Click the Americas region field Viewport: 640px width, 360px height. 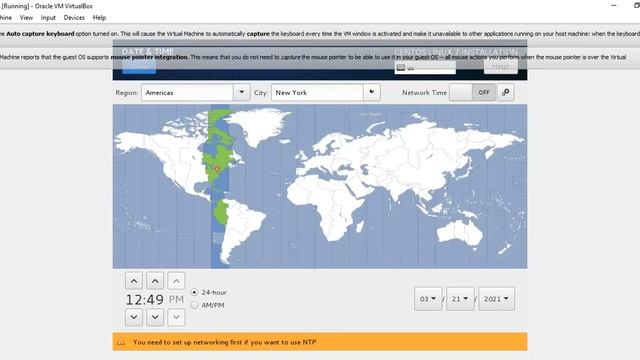(x=187, y=92)
